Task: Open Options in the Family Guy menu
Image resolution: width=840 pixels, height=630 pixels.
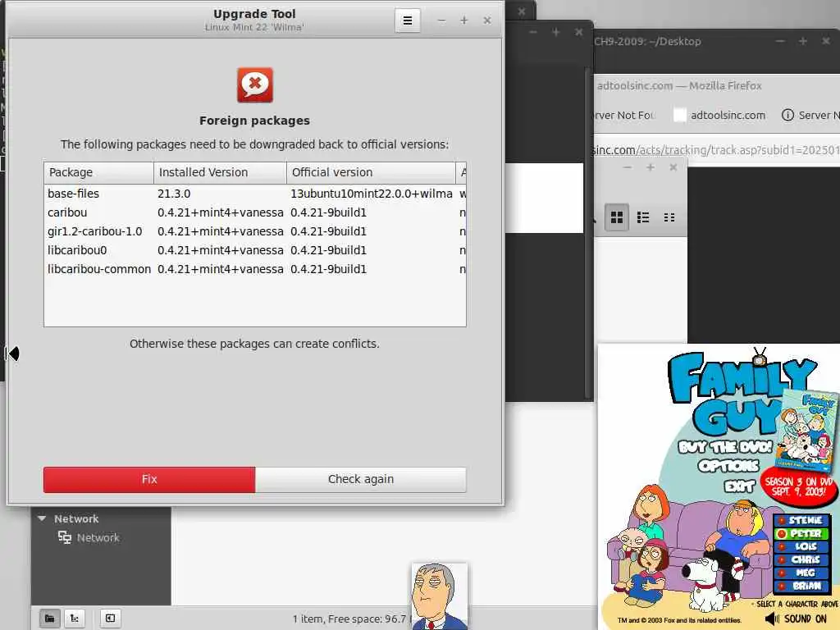Action: point(728,466)
